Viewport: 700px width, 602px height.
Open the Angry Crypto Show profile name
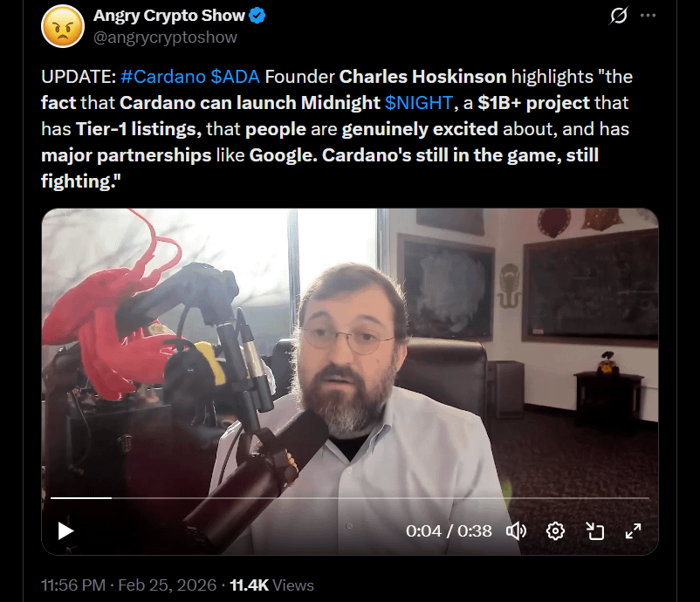(x=169, y=16)
